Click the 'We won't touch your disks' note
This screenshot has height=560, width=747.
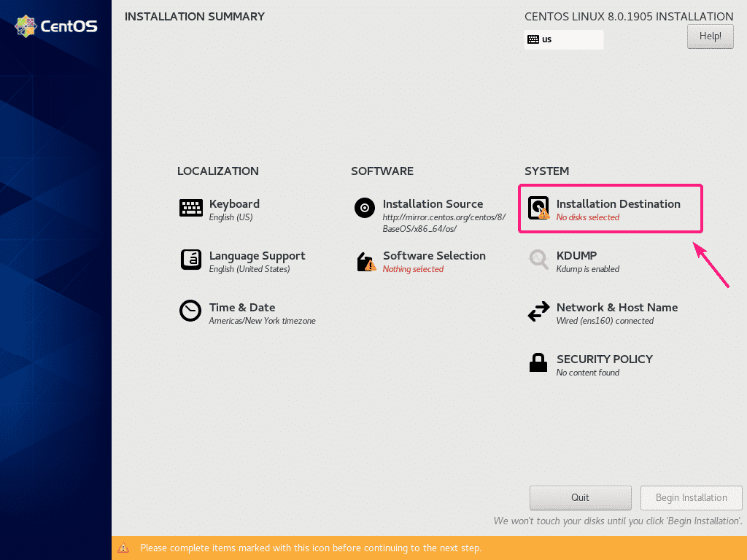tap(618, 521)
